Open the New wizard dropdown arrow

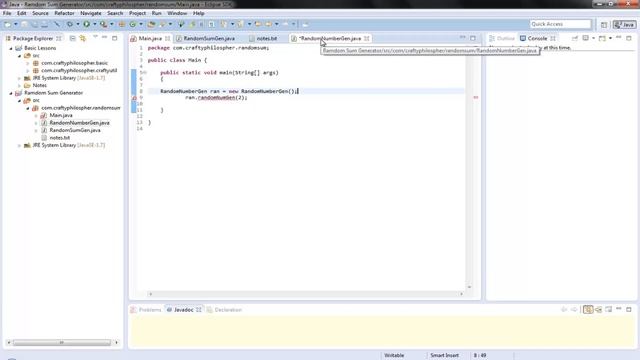tap(16, 24)
